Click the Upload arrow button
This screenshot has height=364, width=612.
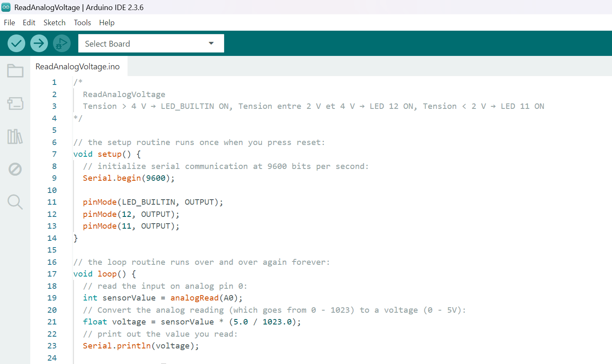point(39,43)
